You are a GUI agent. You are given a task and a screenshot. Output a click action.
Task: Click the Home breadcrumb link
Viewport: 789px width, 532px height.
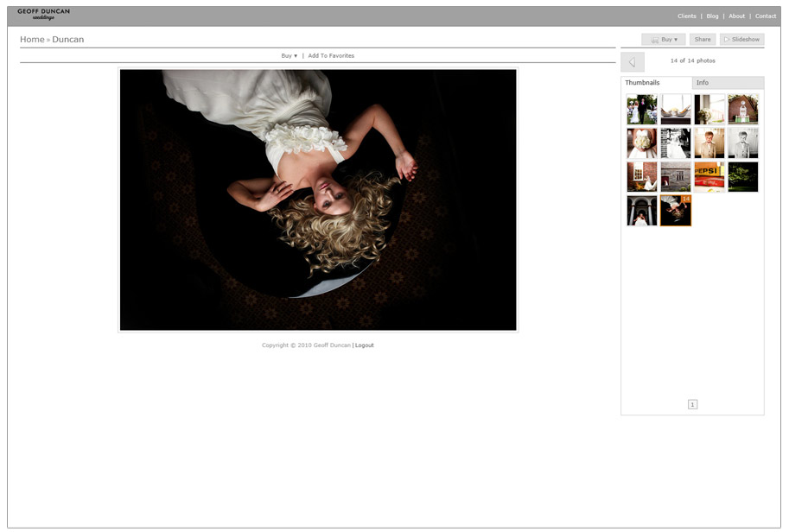coord(32,39)
